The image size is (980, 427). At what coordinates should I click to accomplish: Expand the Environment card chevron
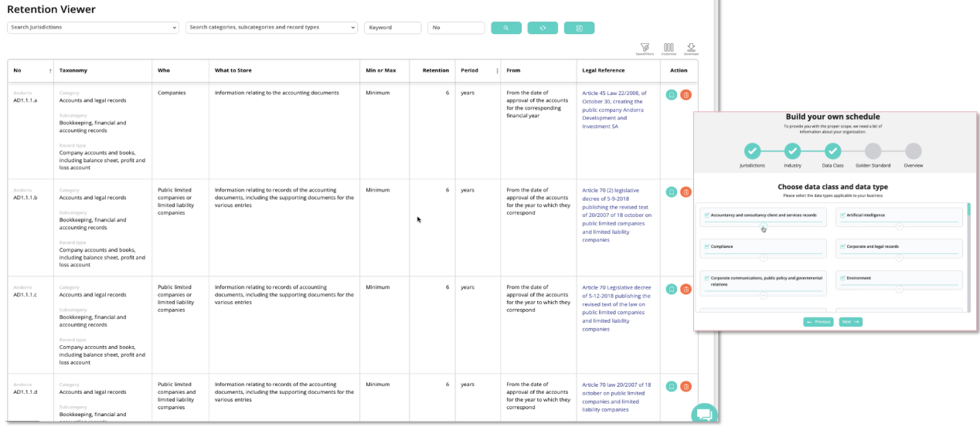900,290
